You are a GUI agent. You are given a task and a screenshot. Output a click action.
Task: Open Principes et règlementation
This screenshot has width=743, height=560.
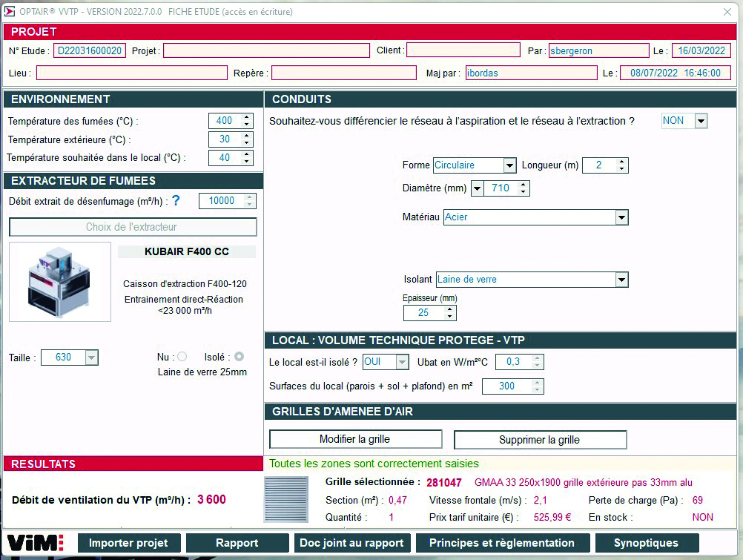[502, 543]
